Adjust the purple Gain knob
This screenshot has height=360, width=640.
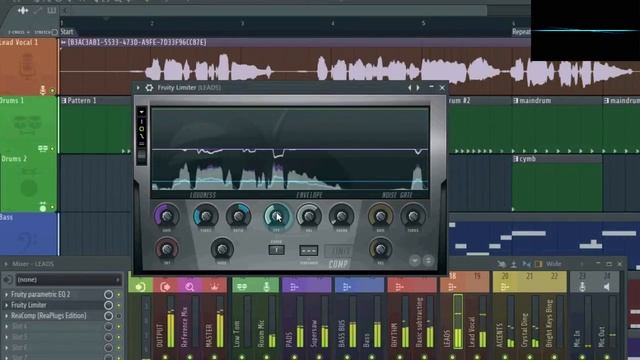[x=166, y=216]
